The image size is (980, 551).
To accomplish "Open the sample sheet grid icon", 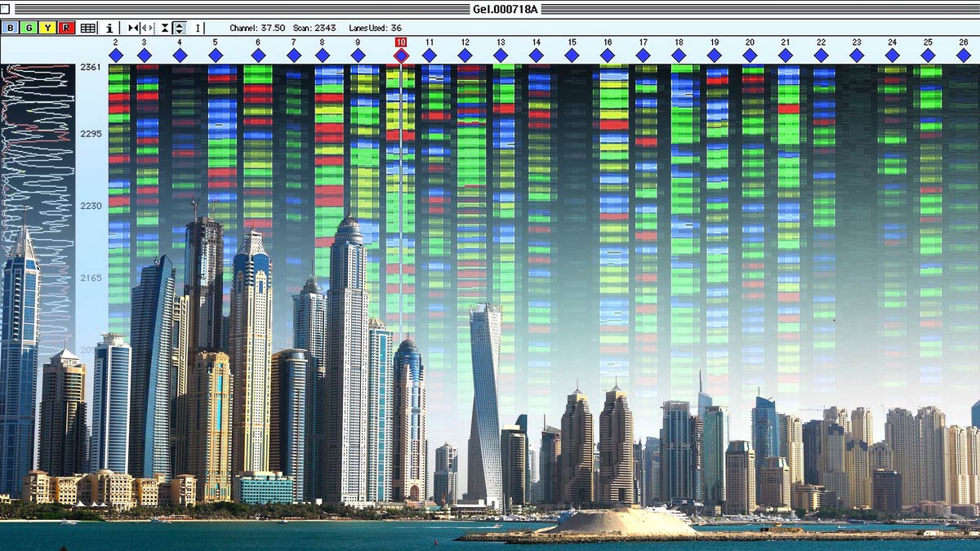I will click(88, 28).
